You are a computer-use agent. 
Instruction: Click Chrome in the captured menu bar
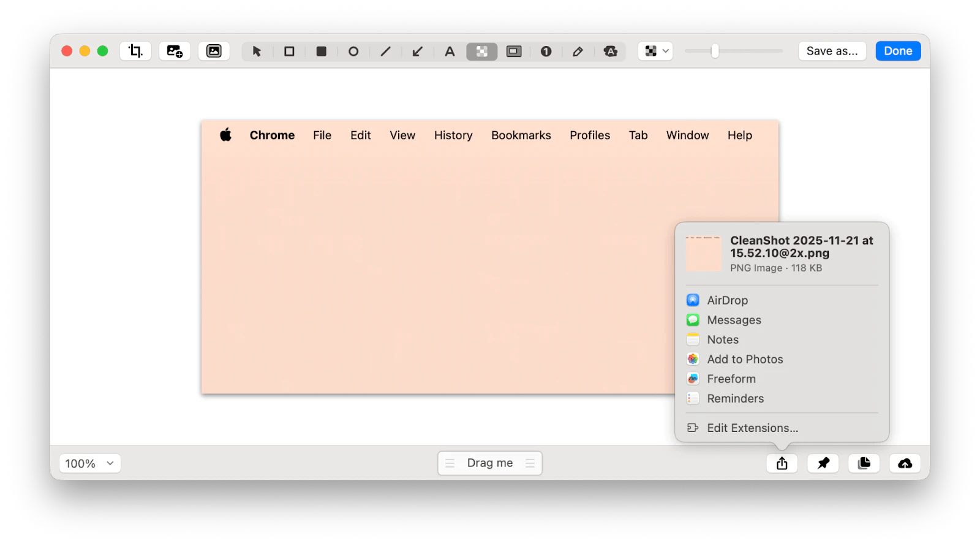point(272,135)
